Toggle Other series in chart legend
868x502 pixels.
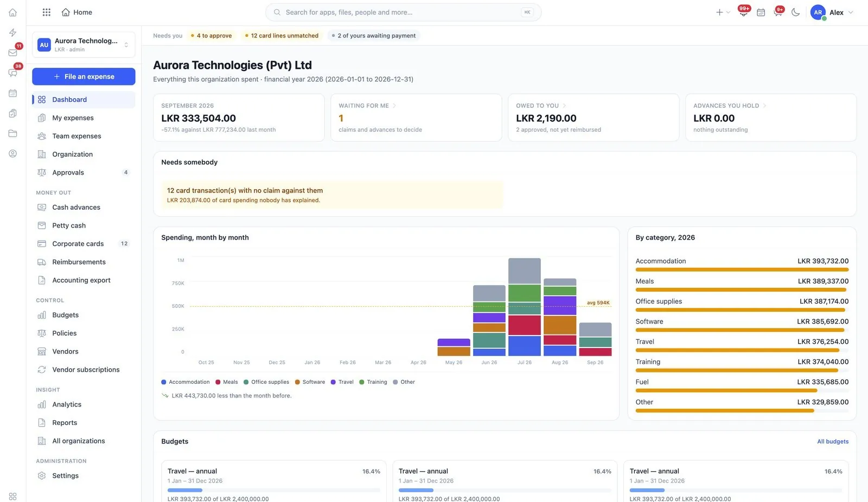[x=404, y=382]
